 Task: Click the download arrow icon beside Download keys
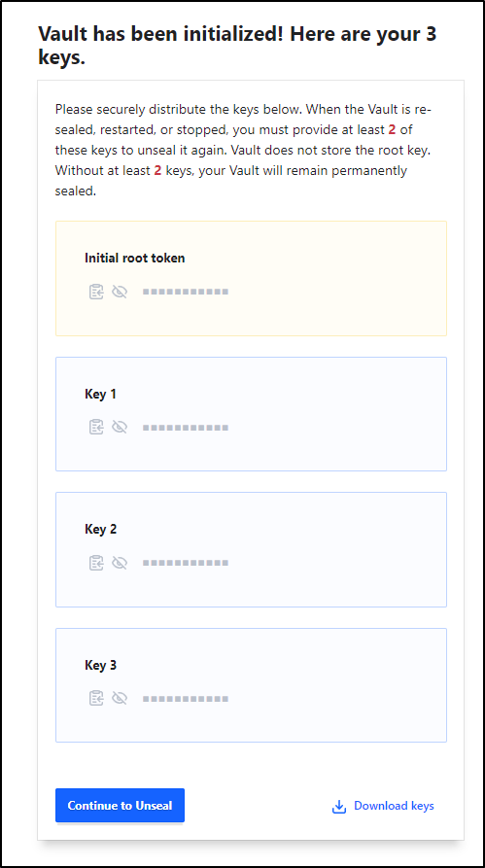(x=339, y=807)
